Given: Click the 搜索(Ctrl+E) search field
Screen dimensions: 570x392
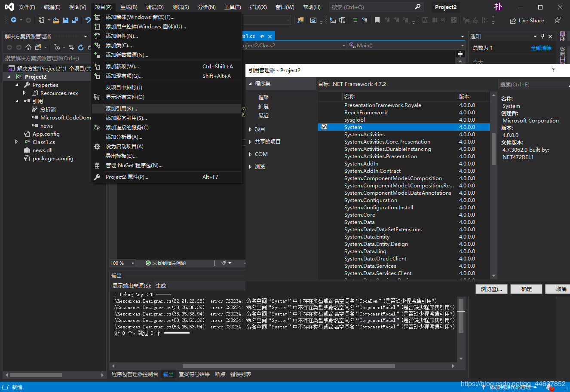Looking at the screenshot, I should [534, 85].
